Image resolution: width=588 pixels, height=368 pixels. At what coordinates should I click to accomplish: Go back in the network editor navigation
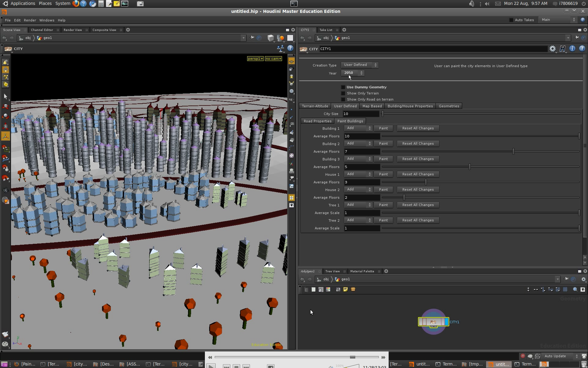click(303, 279)
